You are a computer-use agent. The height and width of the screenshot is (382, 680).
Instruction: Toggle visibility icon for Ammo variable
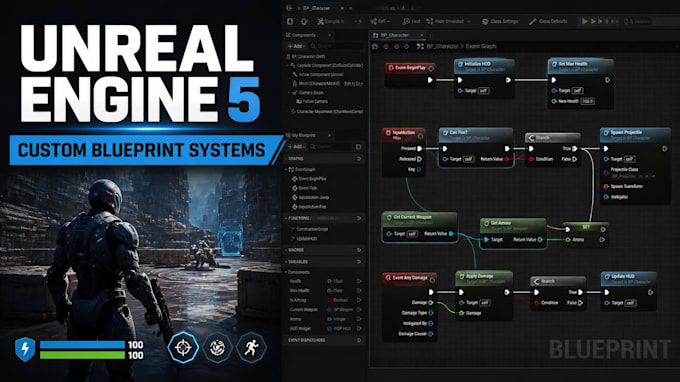[359, 319]
